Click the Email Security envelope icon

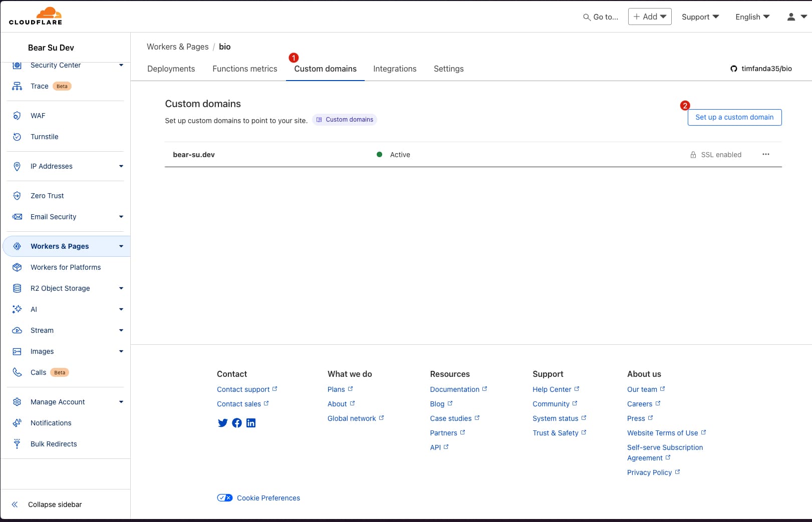(17, 217)
